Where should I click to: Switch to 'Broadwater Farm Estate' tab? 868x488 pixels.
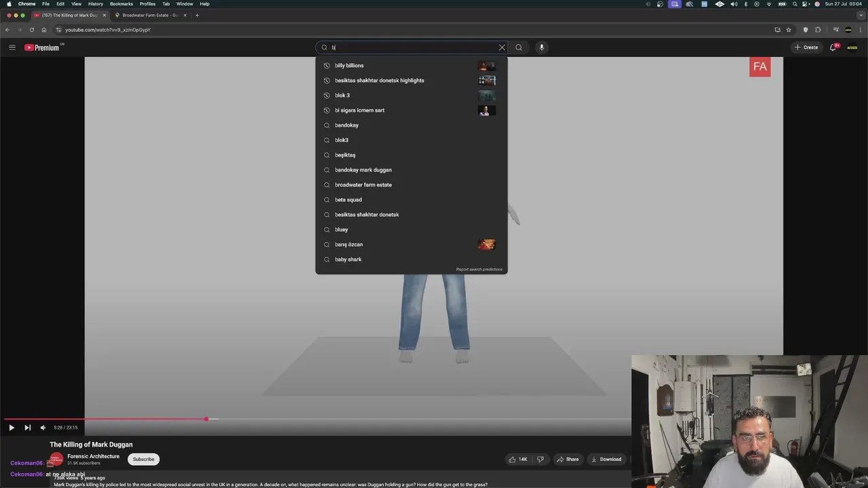click(150, 15)
